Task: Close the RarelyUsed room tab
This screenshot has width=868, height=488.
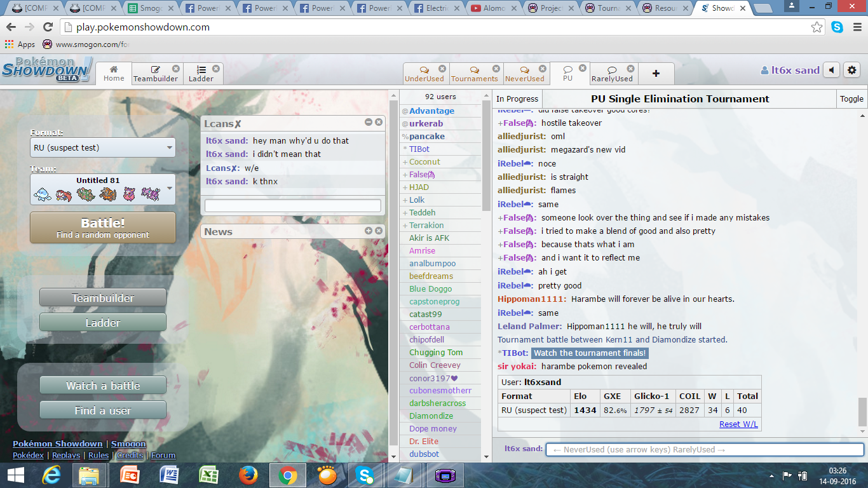Action: 630,69
